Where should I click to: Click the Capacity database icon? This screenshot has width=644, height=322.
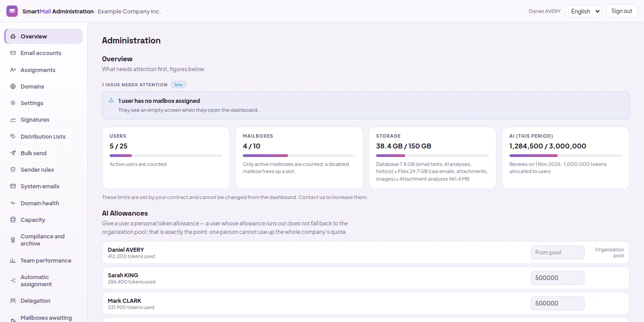click(13, 220)
